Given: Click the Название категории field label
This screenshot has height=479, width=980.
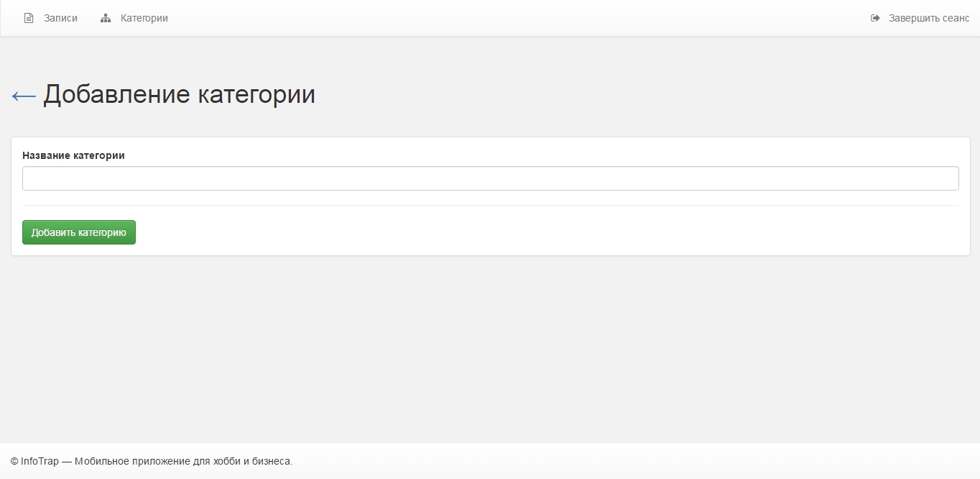Looking at the screenshot, I should click(x=73, y=155).
